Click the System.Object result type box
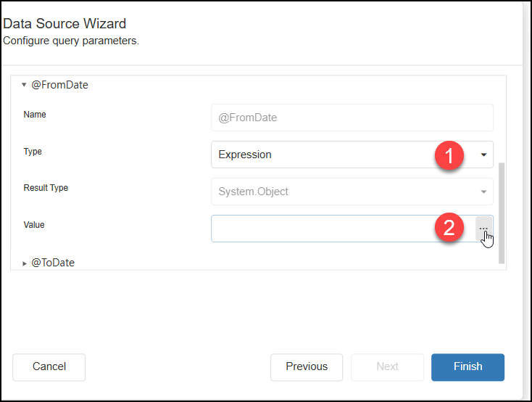Image resolution: width=532 pixels, height=402 pixels. [352, 192]
